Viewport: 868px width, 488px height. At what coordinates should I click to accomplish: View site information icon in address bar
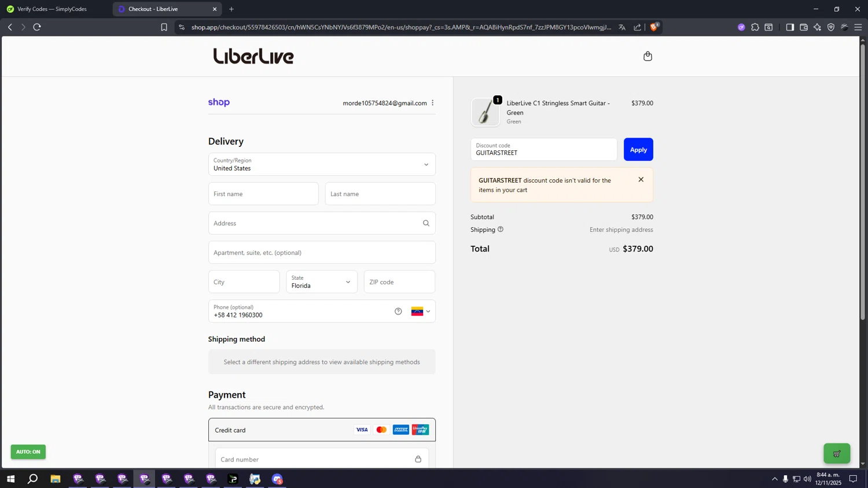click(182, 27)
